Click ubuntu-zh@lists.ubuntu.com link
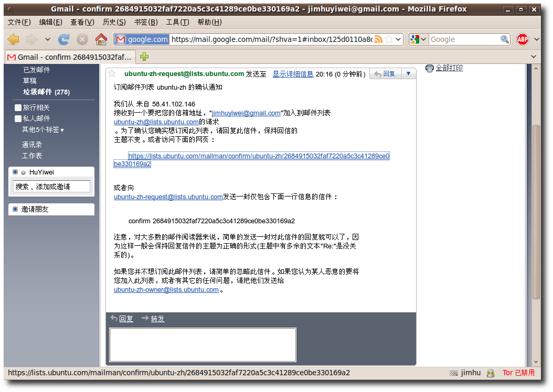This screenshot has width=553, height=392. (x=156, y=122)
